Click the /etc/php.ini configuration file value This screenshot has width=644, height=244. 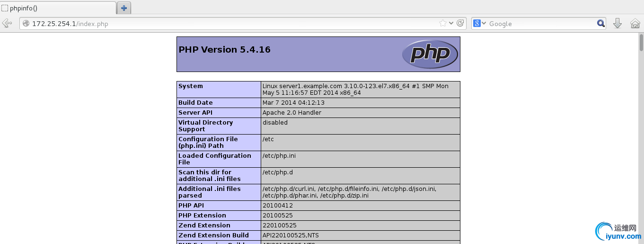tap(279, 156)
